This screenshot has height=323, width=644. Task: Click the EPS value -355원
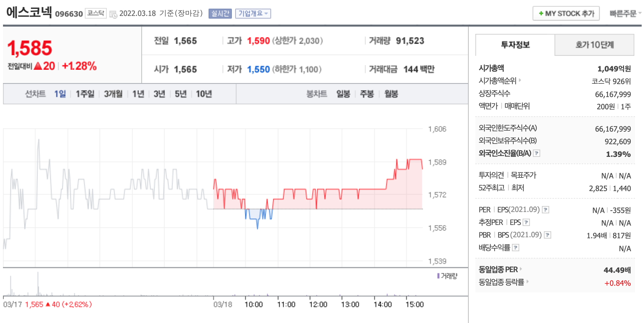(620, 210)
